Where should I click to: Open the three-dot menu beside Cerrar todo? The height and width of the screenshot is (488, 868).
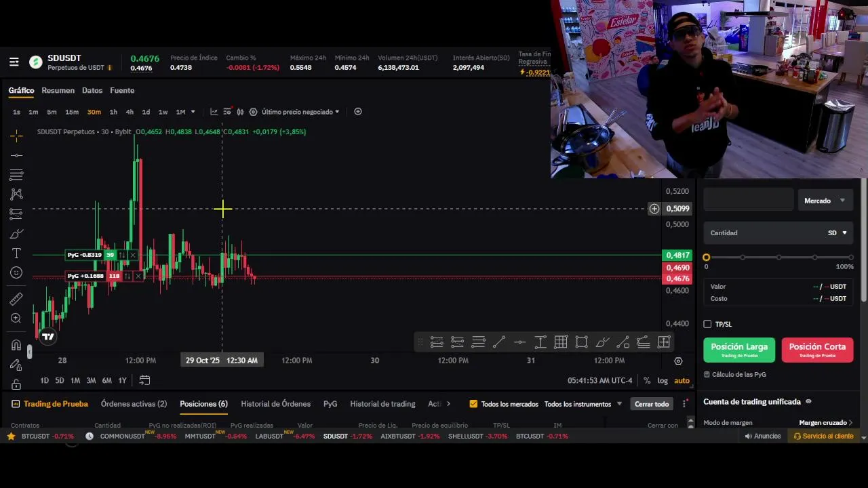(x=685, y=404)
